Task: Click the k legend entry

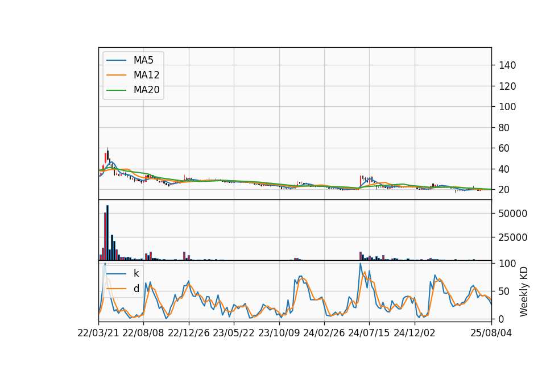Action: [136, 273]
